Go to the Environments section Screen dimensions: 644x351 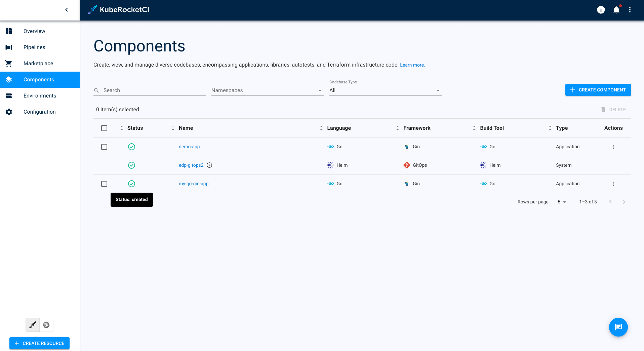click(x=40, y=95)
